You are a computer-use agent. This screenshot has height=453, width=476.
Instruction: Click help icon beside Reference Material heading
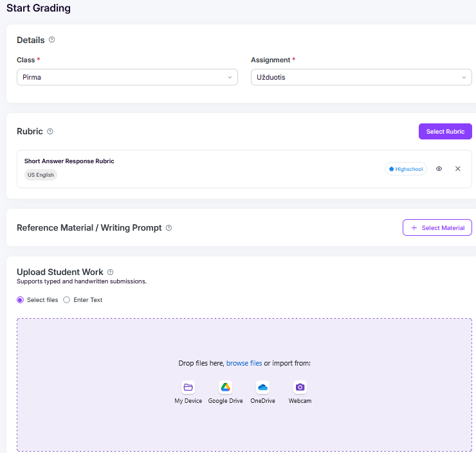(x=169, y=228)
